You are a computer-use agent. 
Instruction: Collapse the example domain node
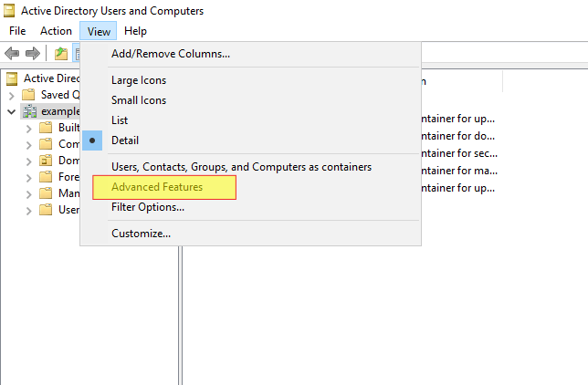pyautogui.click(x=12, y=111)
